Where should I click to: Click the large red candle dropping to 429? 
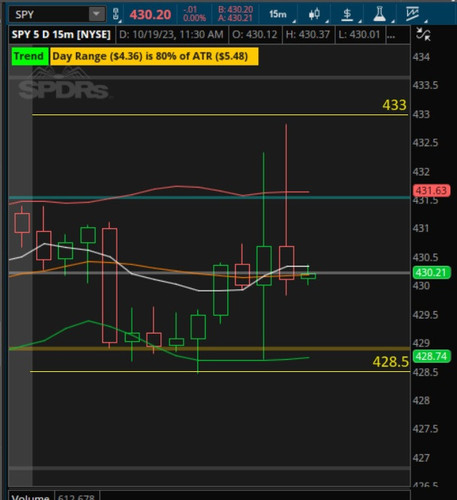tap(109, 285)
